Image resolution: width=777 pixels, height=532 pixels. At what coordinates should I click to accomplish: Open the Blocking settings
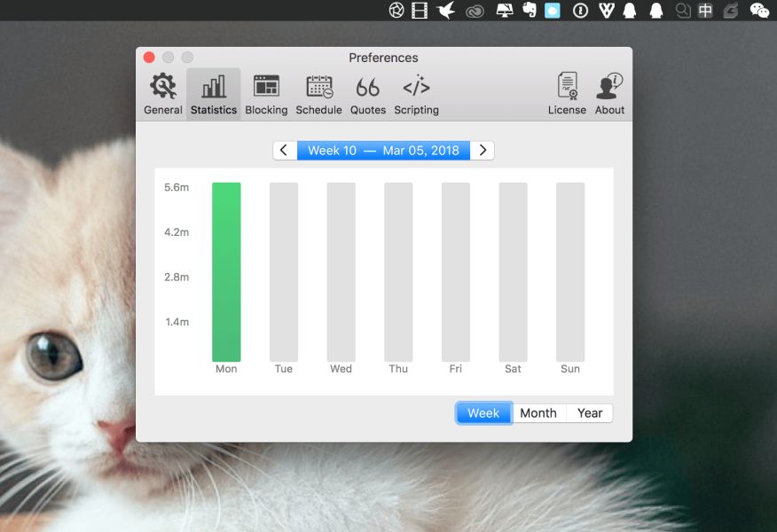(266, 94)
